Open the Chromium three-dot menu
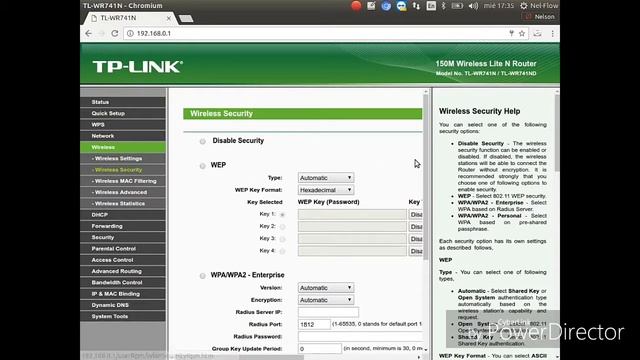Image resolution: width=640 pixels, height=360 pixels. coord(552,33)
